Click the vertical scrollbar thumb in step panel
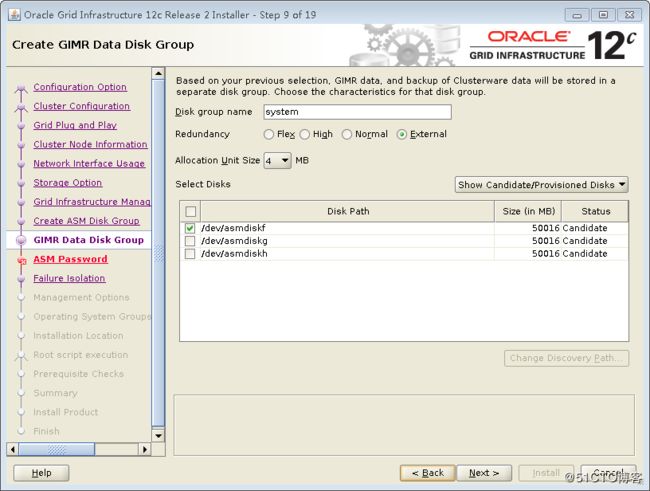Screen dimensions: 650x491 pos(158,253)
